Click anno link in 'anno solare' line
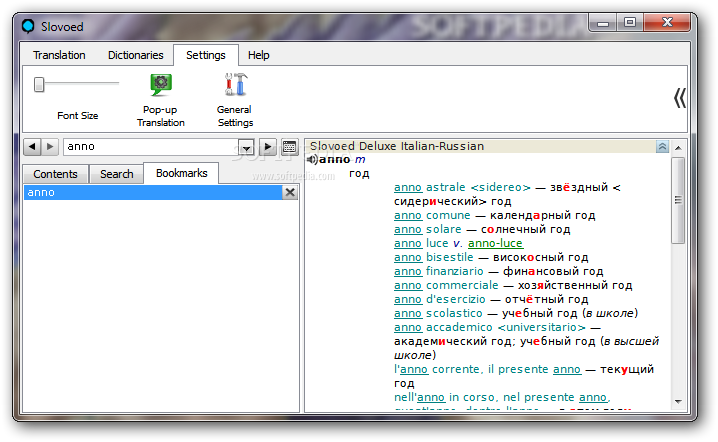 tap(408, 229)
